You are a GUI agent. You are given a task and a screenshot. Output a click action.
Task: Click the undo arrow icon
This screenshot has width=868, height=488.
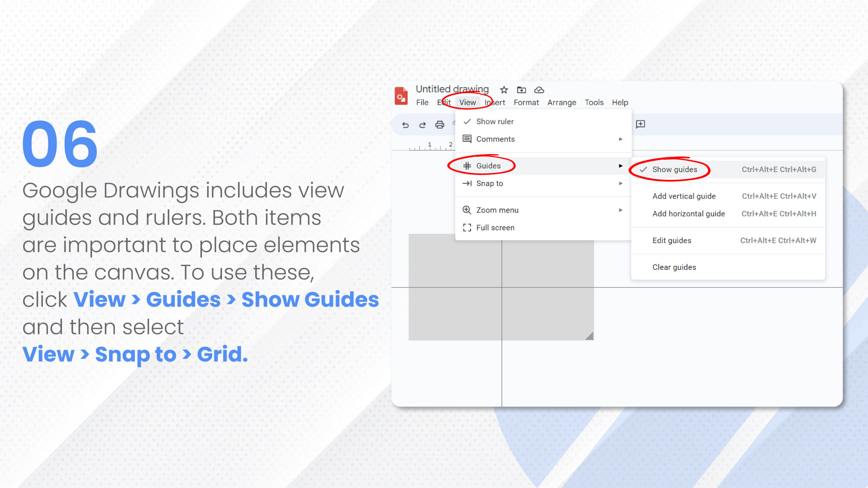405,124
